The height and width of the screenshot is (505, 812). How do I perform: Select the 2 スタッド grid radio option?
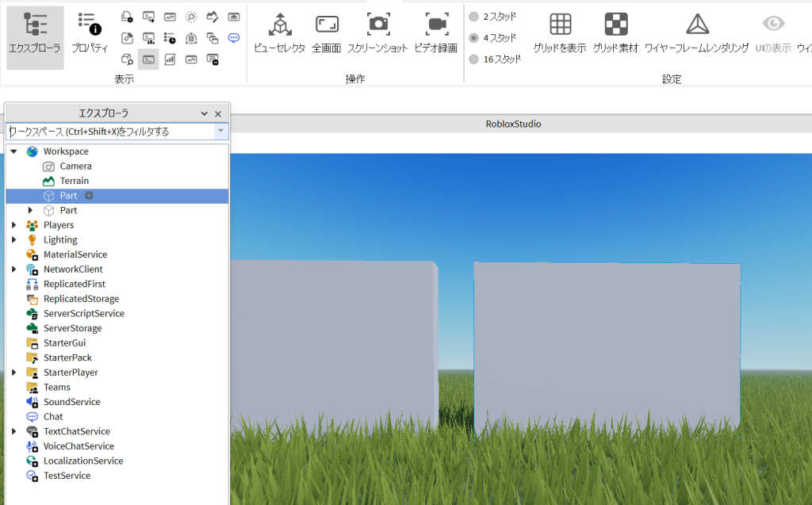pyautogui.click(x=474, y=17)
